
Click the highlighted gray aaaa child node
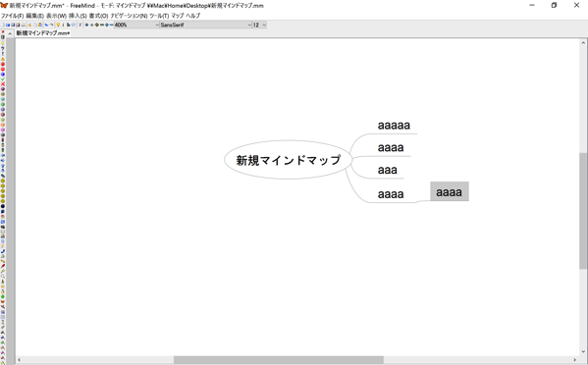pyautogui.click(x=450, y=191)
